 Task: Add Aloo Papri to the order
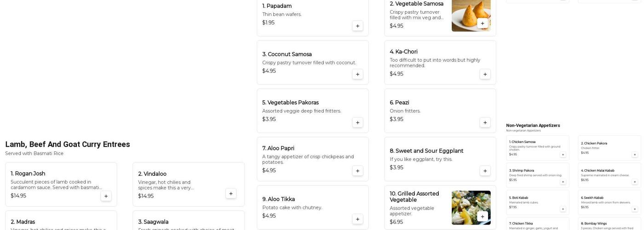pyautogui.click(x=357, y=171)
